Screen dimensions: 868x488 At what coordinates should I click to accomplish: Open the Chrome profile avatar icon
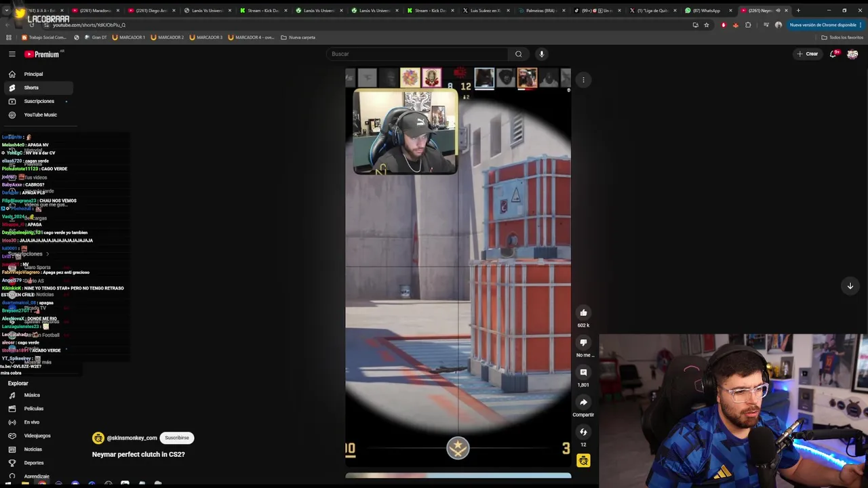[778, 25]
